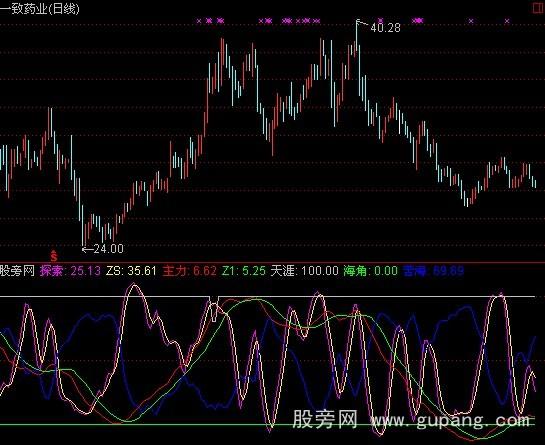Click the 24.00 low price label
This screenshot has height=445, width=545.
pos(108,249)
